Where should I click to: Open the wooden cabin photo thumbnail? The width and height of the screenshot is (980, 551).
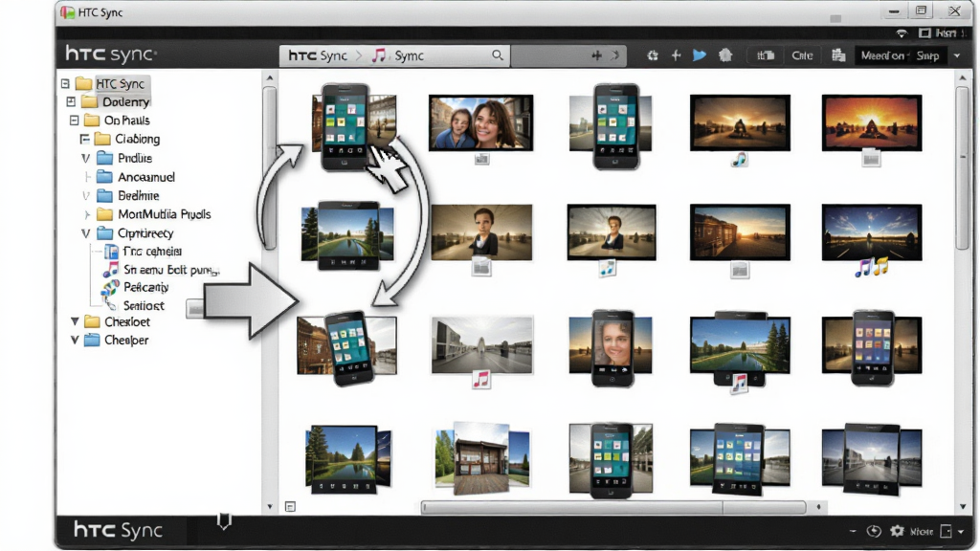point(482,458)
